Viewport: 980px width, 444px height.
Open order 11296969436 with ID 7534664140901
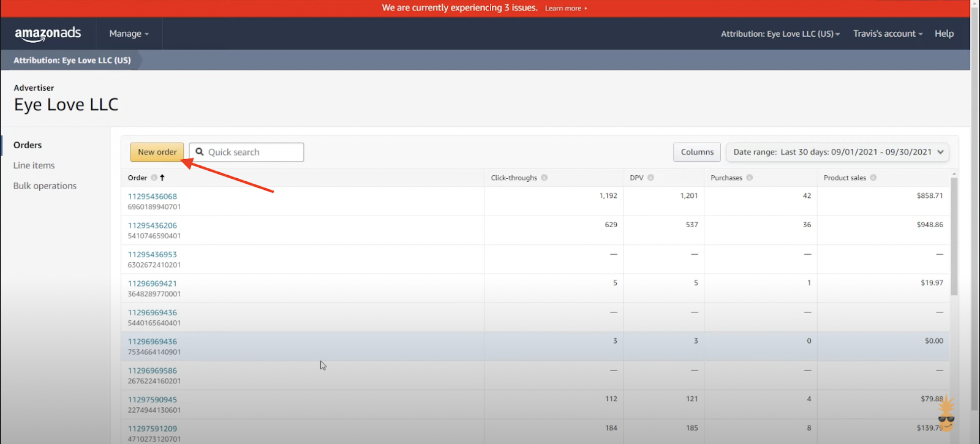click(x=153, y=342)
